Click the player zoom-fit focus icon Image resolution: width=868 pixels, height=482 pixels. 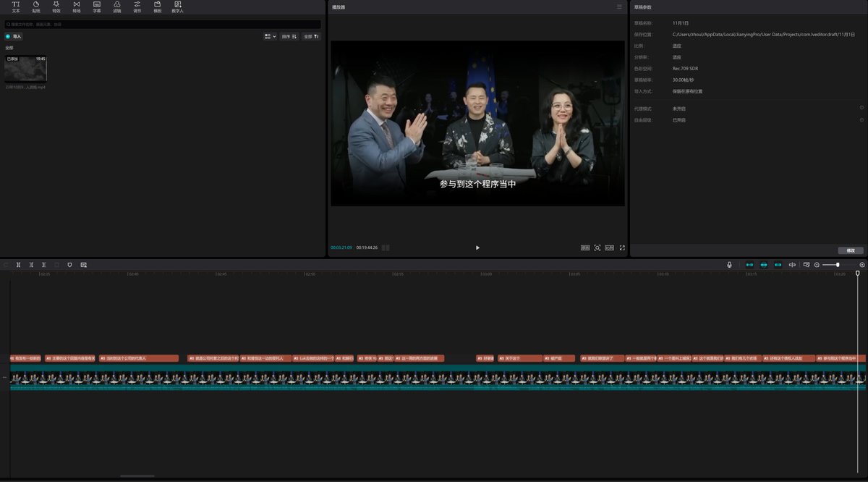[597, 248]
